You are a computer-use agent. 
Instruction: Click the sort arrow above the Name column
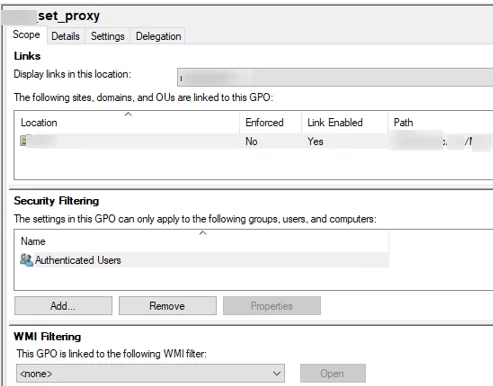(203, 233)
